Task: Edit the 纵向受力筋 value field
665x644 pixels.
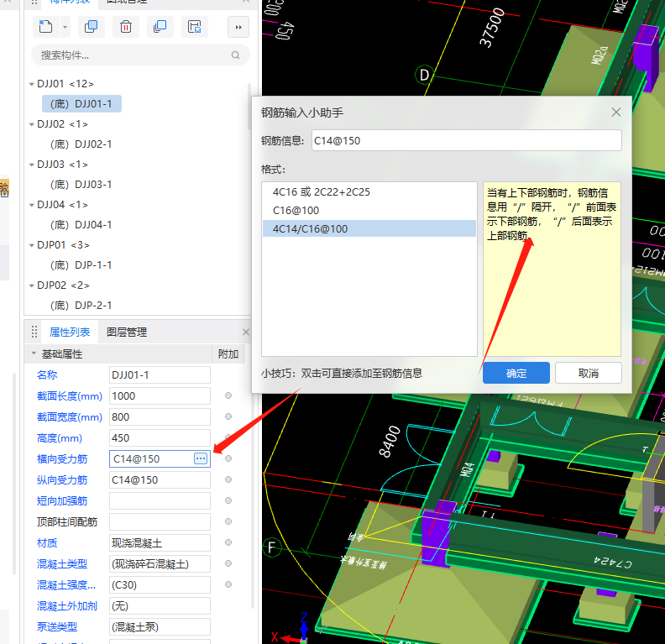Action: tap(160, 480)
